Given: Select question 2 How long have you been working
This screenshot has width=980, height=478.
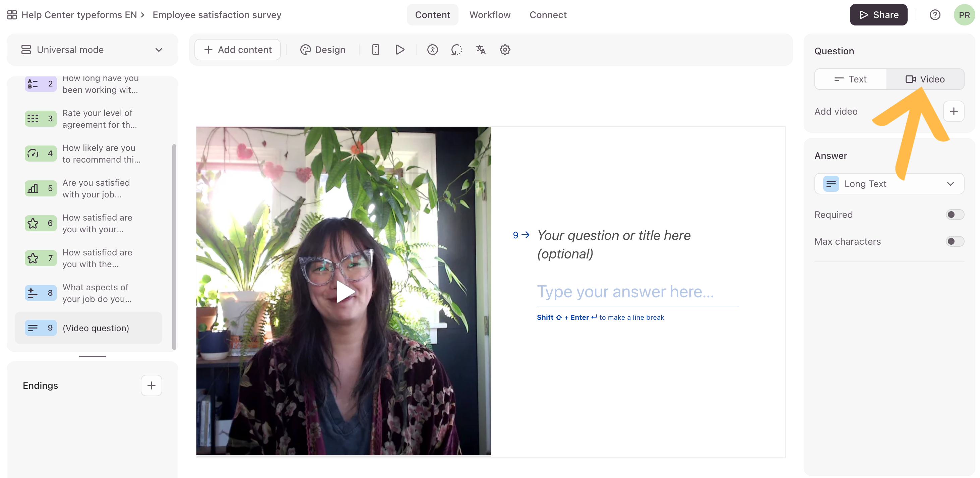Looking at the screenshot, I should pyautogui.click(x=88, y=84).
